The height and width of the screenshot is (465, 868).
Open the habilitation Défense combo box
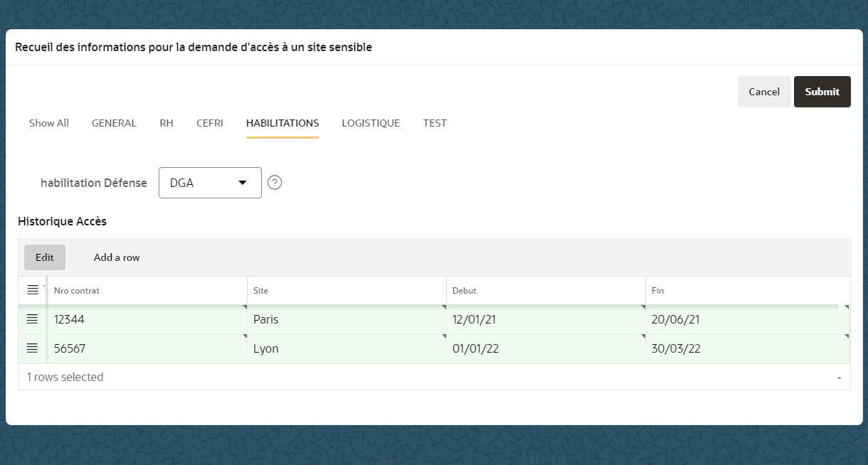point(210,182)
